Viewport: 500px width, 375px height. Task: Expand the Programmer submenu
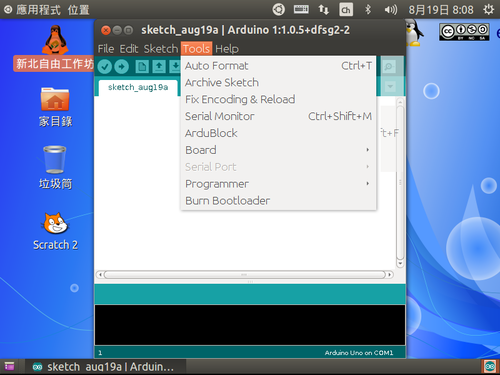click(x=278, y=184)
